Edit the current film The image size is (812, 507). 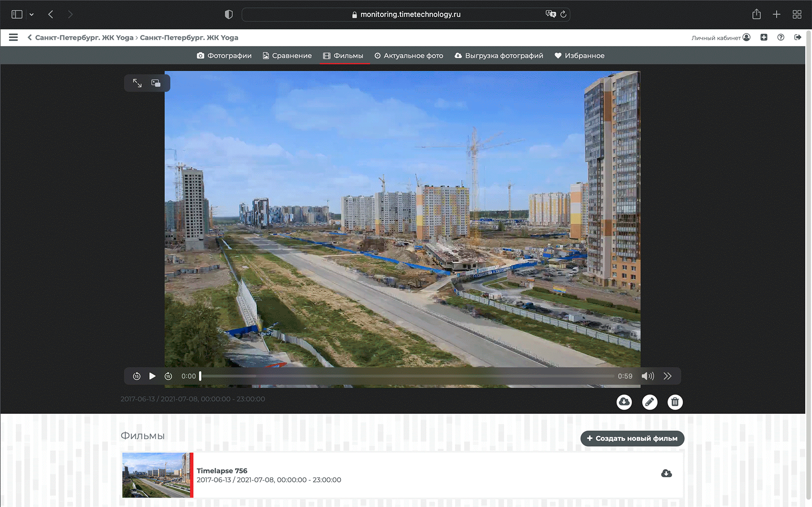coord(650,402)
